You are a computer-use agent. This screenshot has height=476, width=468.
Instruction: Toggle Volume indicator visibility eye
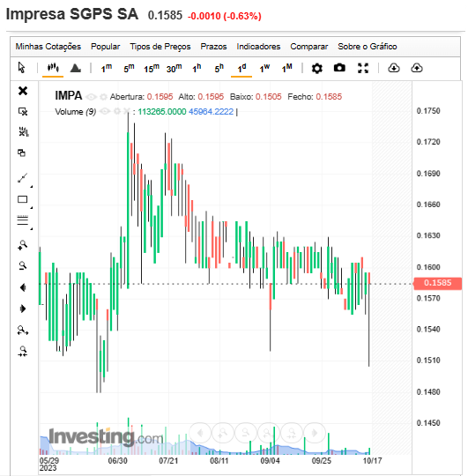(105, 111)
